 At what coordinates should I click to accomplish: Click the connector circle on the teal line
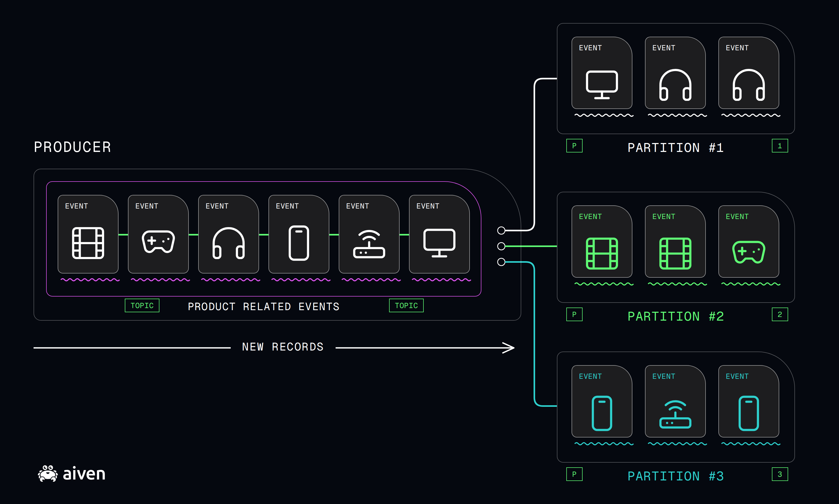[501, 262]
